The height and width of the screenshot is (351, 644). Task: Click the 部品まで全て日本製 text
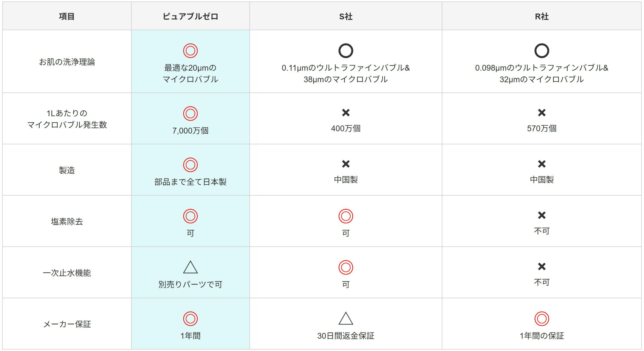coord(190,182)
